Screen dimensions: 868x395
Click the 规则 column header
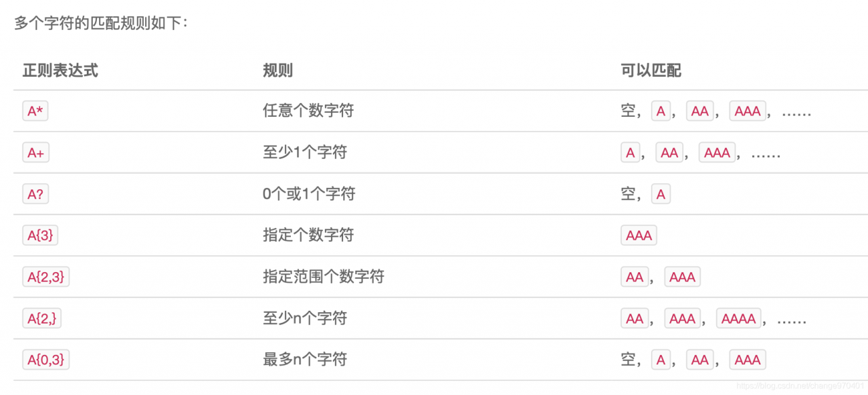[x=278, y=70]
